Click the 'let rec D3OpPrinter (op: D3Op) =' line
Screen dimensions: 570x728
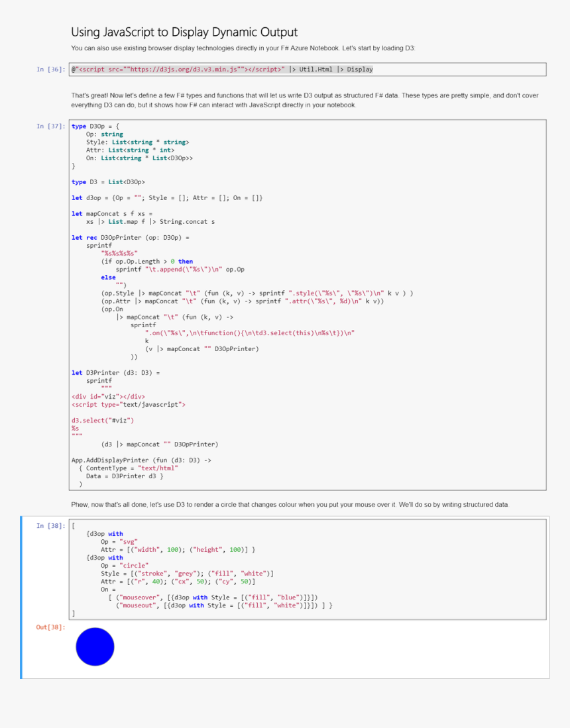pyautogui.click(x=131, y=238)
